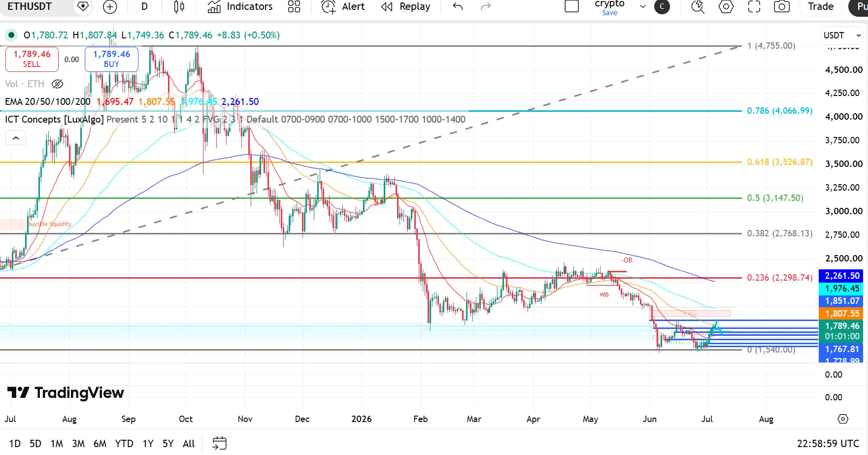This screenshot has width=868, height=455.
Task: Open the Indicators dialog
Action: tap(240, 6)
